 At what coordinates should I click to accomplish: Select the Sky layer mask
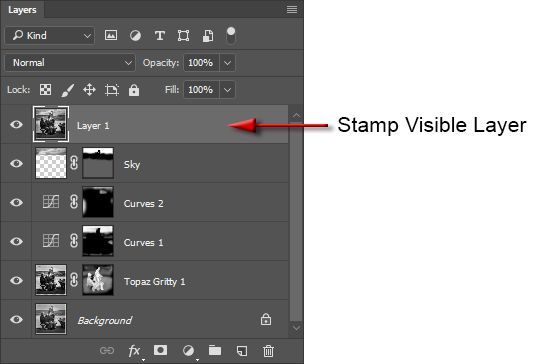point(98,163)
